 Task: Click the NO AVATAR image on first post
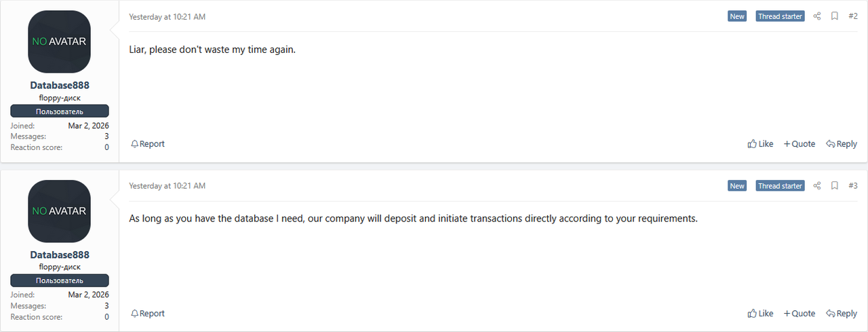pos(60,41)
